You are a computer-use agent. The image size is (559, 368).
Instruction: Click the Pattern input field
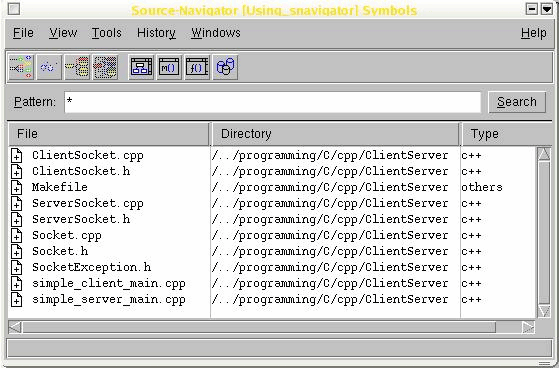click(273, 102)
